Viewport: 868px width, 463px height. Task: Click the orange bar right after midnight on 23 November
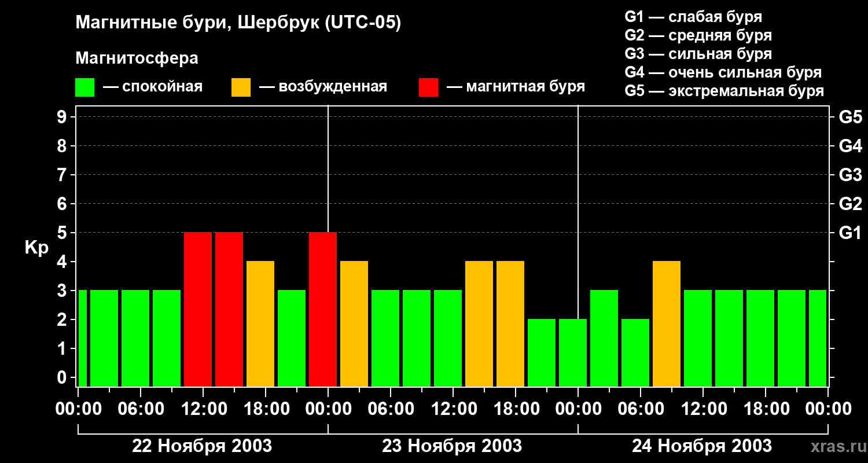(354, 324)
